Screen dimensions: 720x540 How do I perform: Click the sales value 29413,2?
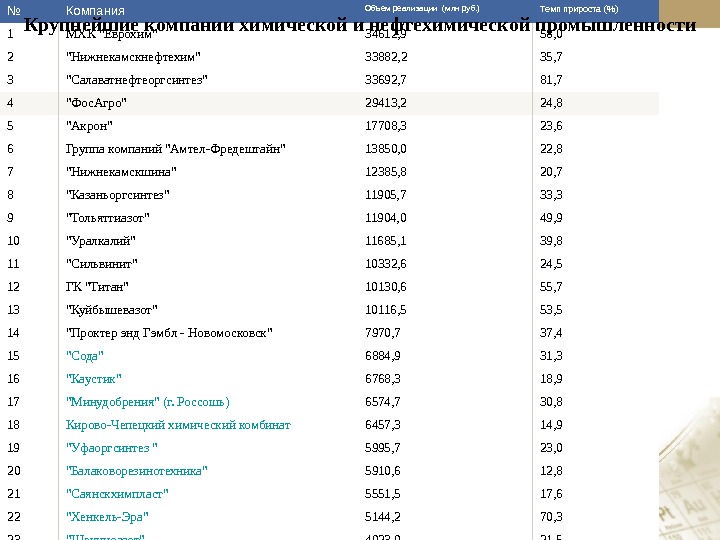click(385, 103)
